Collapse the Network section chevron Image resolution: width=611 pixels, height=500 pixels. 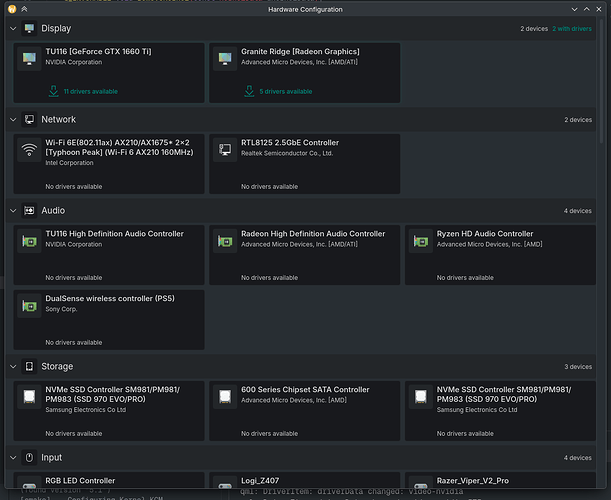11,119
